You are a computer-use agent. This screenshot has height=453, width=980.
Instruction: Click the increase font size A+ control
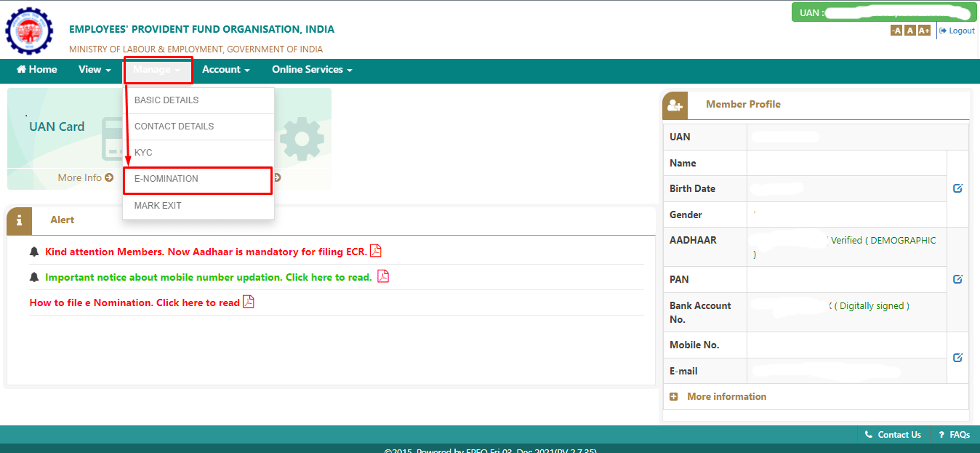[x=923, y=30]
